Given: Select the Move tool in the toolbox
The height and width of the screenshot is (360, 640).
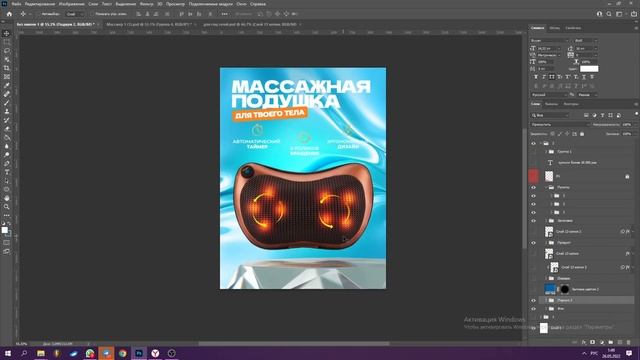Looking at the screenshot, I should (x=7, y=33).
